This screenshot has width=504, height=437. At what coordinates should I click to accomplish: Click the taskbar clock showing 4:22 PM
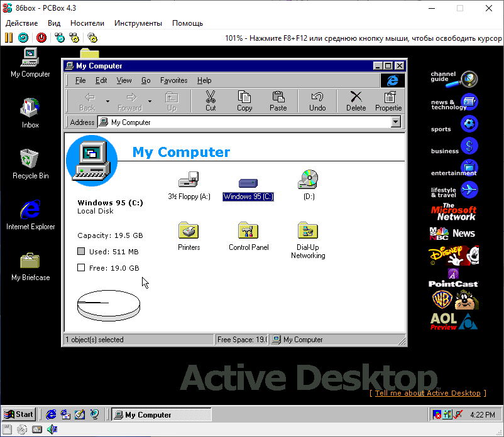pyautogui.click(x=482, y=414)
